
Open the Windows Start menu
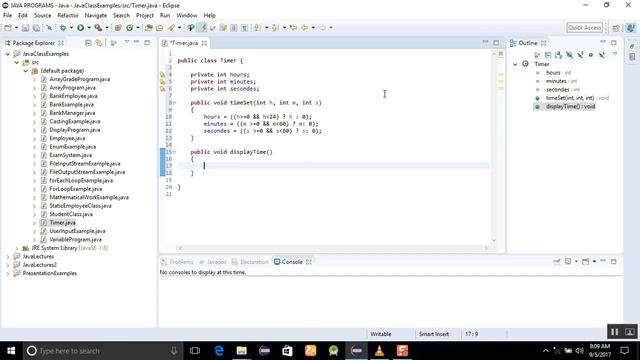coord(11,351)
